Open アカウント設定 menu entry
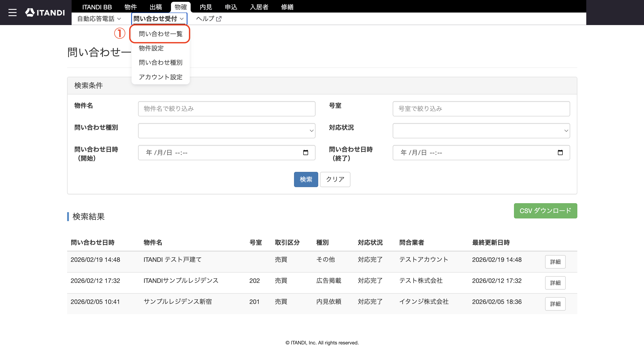 pos(160,77)
